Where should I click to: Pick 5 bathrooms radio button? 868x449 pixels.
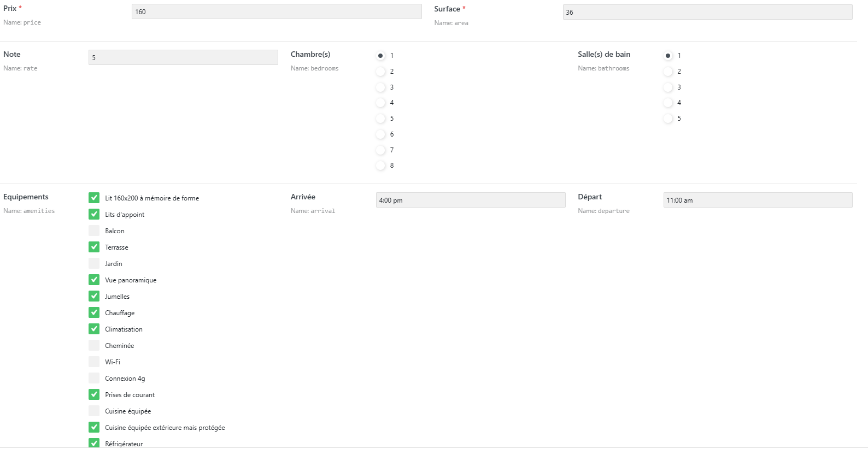click(668, 119)
